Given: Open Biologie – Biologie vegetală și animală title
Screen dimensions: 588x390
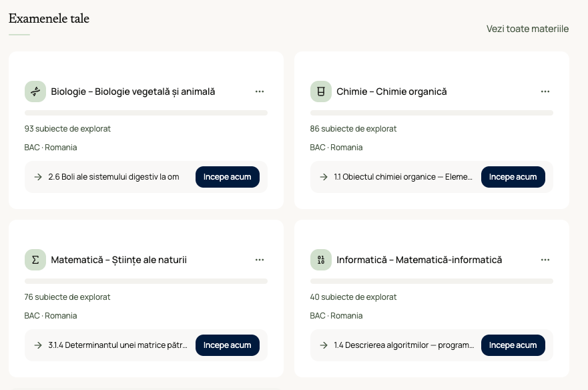Looking at the screenshot, I should click(133, 91).
